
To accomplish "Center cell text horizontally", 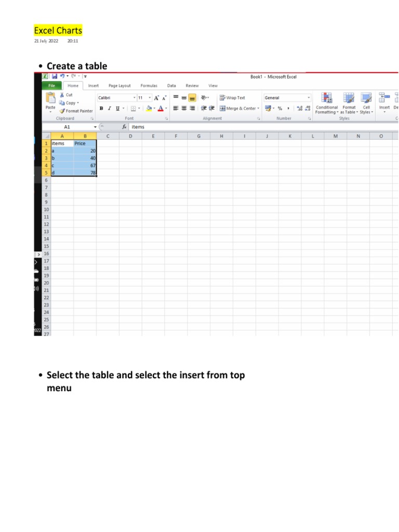I will 184,108.
